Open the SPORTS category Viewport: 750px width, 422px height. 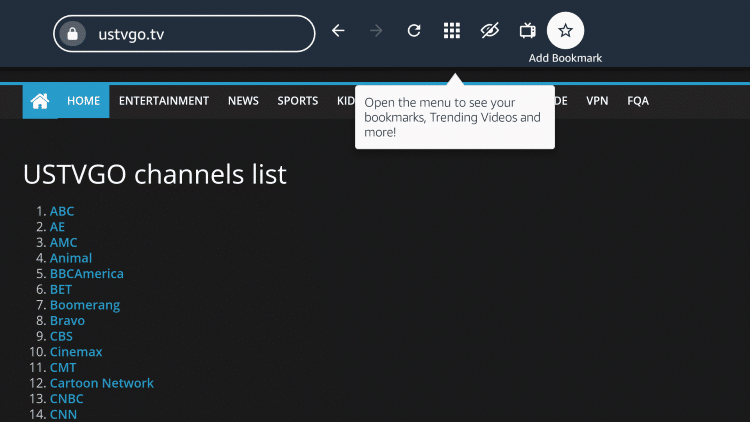[x=298, y=101]
